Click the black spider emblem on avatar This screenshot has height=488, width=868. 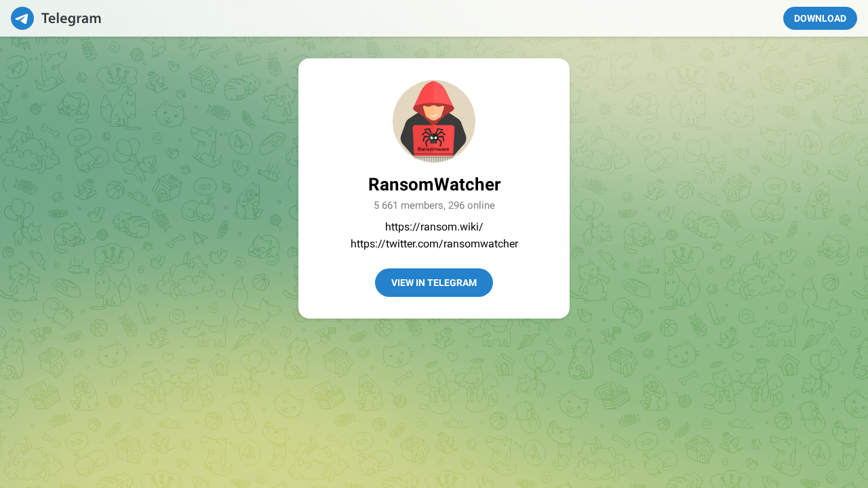[434, 137]
